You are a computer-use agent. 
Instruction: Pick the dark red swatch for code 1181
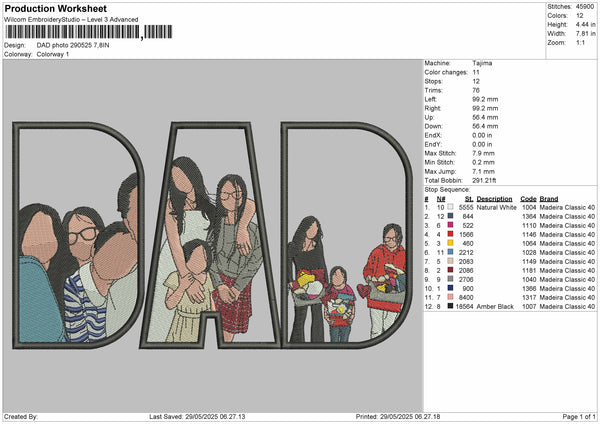[450, 270]
